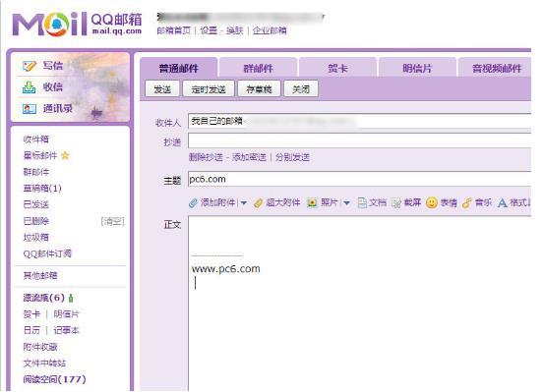Click the document icon beside 文档
This screenshot has height=392, width=543.
tap(362, 202)
